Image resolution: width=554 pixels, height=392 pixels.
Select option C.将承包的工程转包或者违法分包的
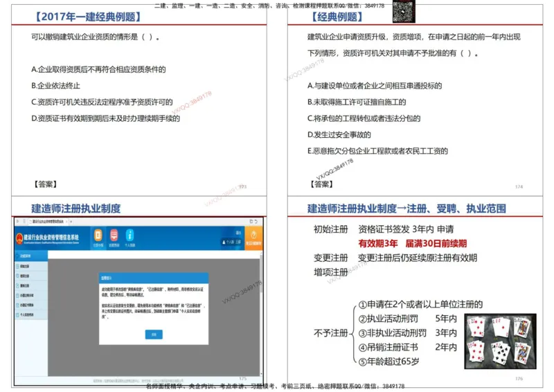(364, 118)
